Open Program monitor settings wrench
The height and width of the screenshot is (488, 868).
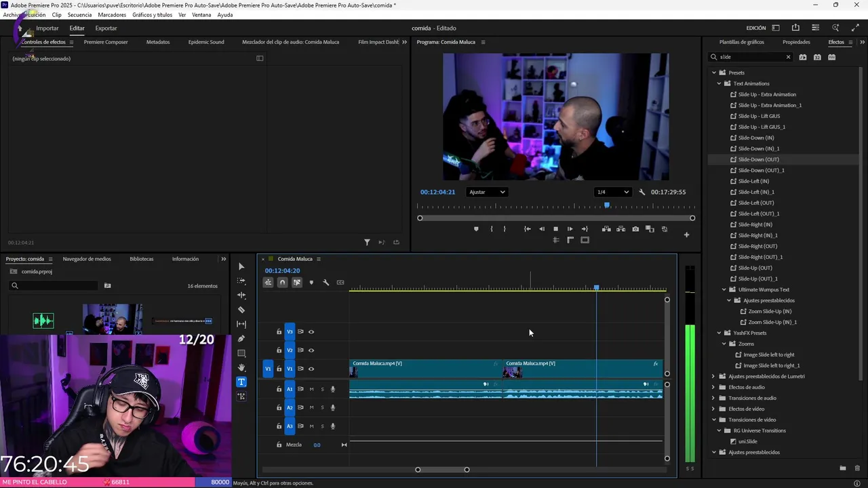tap(642, 192)
